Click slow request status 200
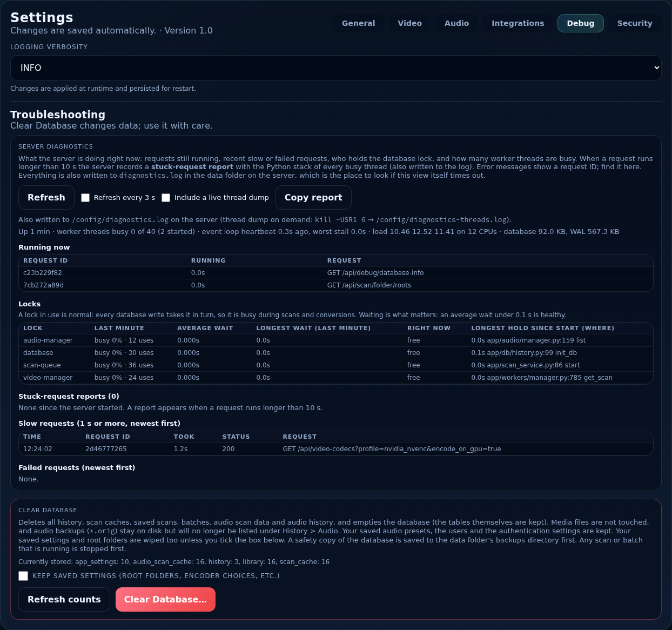Screen dimensions: 672x630 point(229,449)
